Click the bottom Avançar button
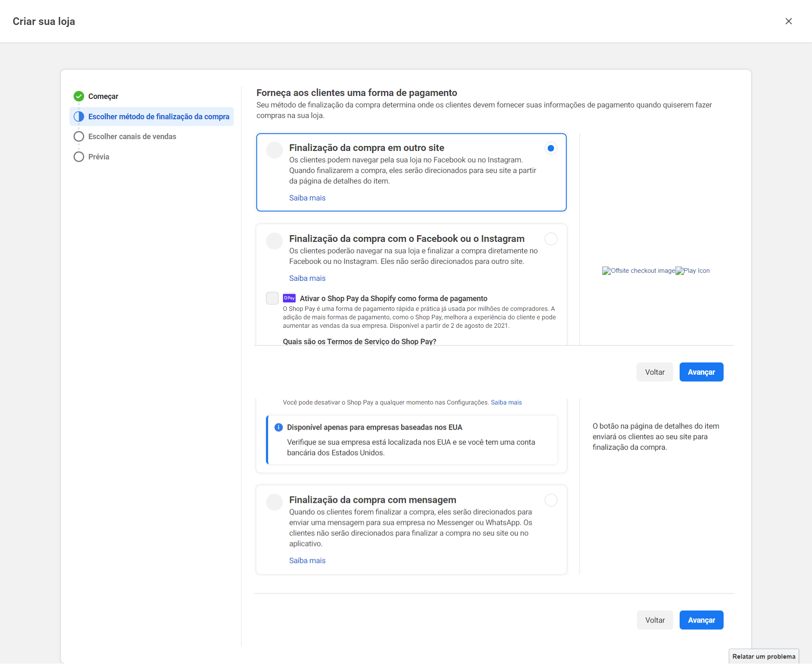Screen dimensions: 812x664 [x=701, y=620]
